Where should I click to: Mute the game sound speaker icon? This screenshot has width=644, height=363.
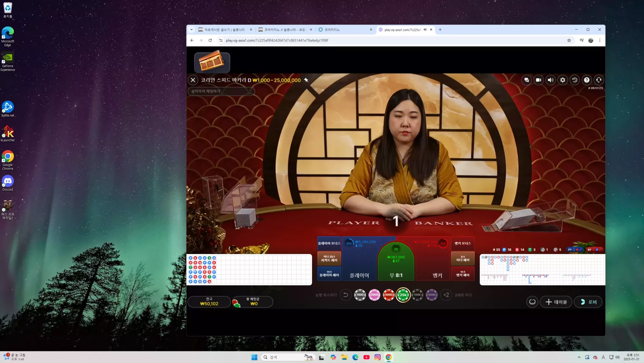pyautogui.click(x=551, y=80)
